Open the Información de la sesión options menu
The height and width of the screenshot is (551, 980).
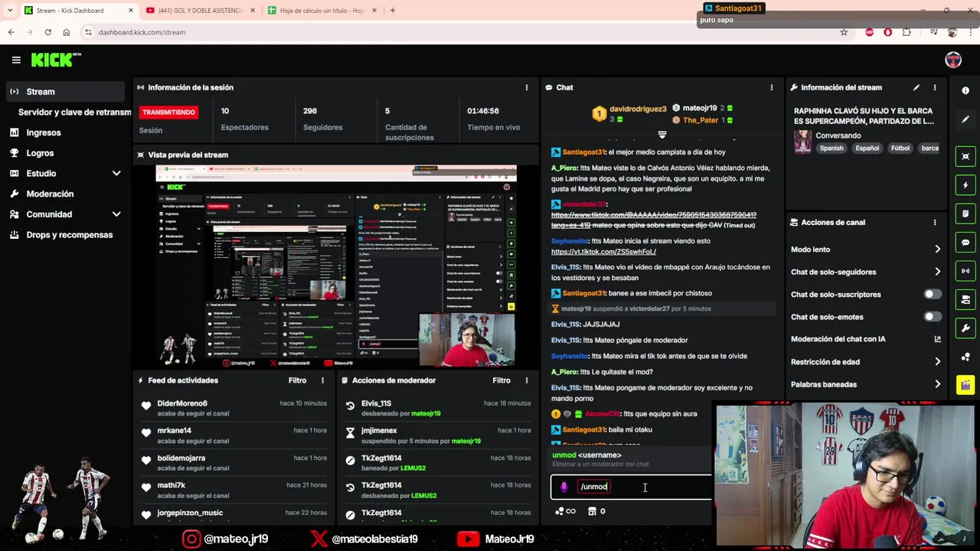pos(527,87)
